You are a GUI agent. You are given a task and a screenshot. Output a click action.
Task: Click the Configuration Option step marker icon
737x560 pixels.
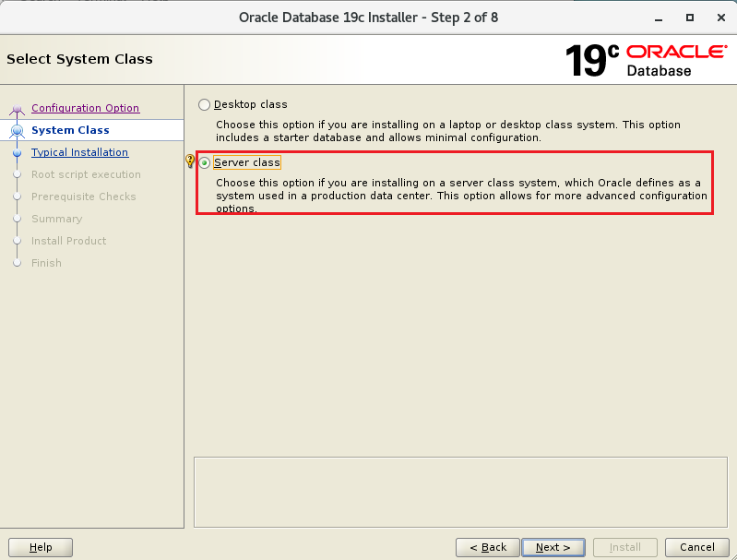[18, 110]
